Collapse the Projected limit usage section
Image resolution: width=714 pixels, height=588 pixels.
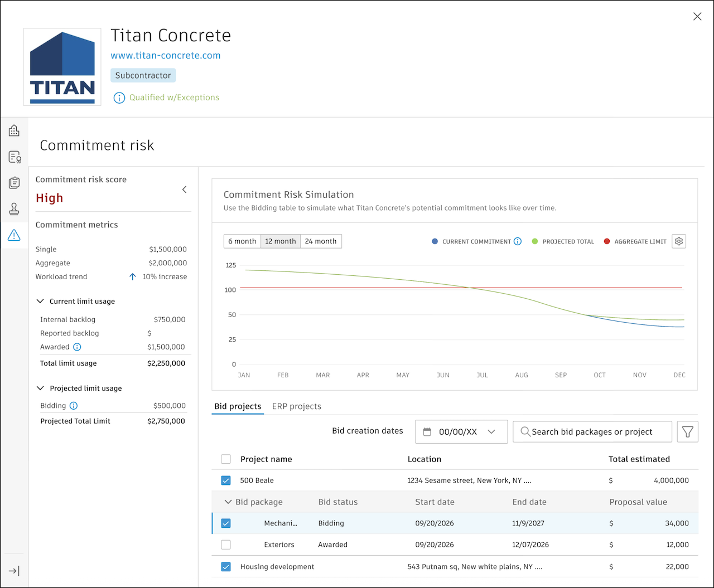coord(40,388)
